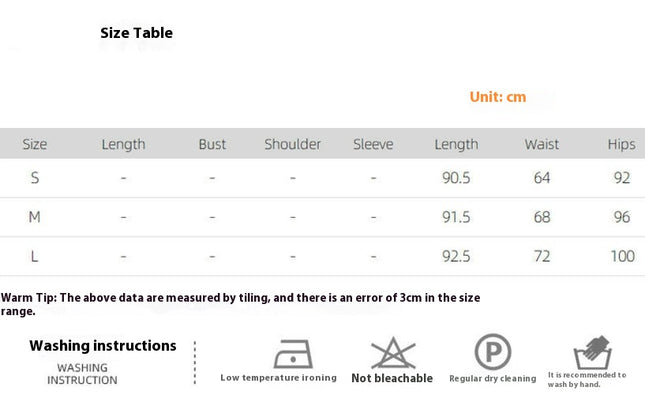The width and height of the screenshot is (645, 402).
Task: Select the Hips column header
Action: pos(622,144)
